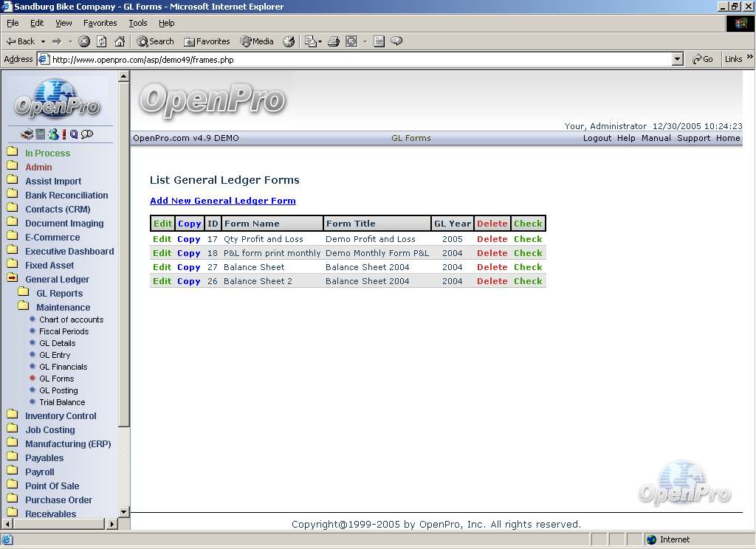Click the Refresh icon in the browser toolbar

[x=102, y=41]
